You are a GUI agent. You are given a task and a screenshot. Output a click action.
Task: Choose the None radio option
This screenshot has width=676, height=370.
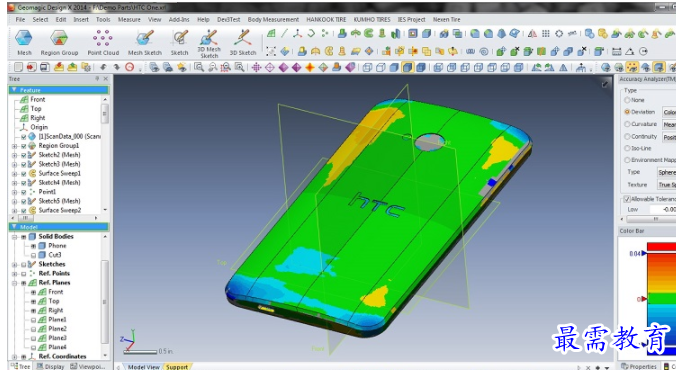tap(628, 100)
